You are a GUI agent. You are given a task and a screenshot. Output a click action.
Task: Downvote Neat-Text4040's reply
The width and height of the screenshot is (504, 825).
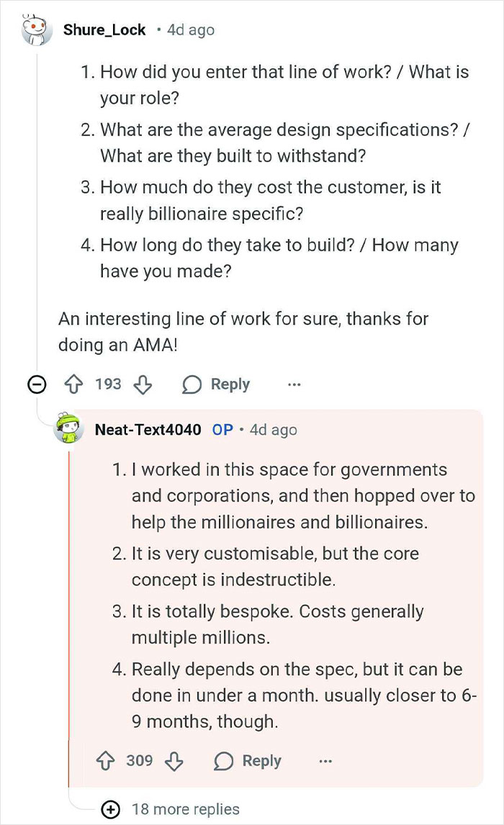[174, 762]
